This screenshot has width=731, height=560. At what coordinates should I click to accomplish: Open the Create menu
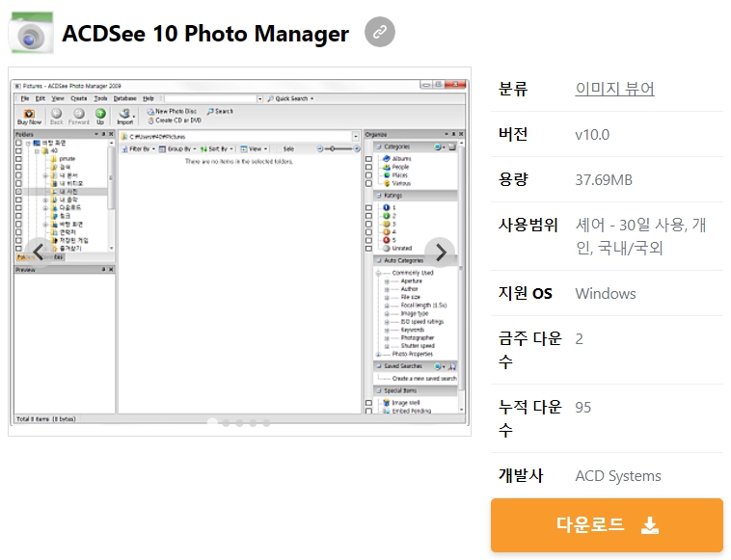79,98
